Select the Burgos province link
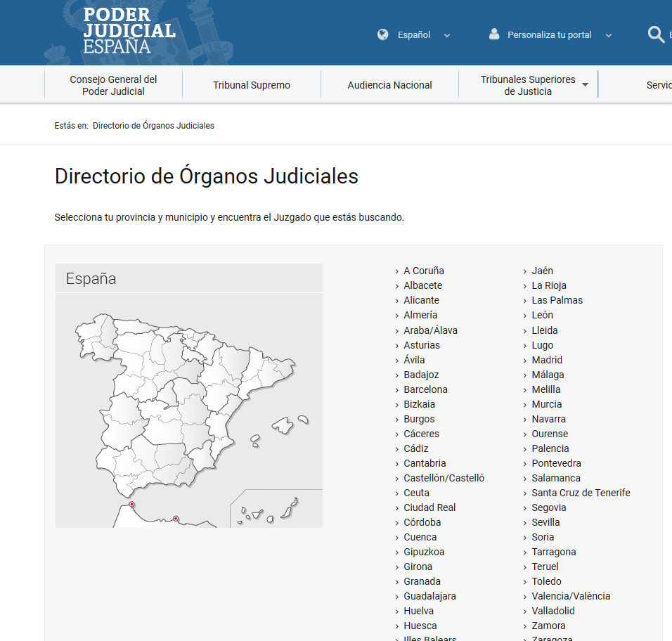 (x=419, y=419)
